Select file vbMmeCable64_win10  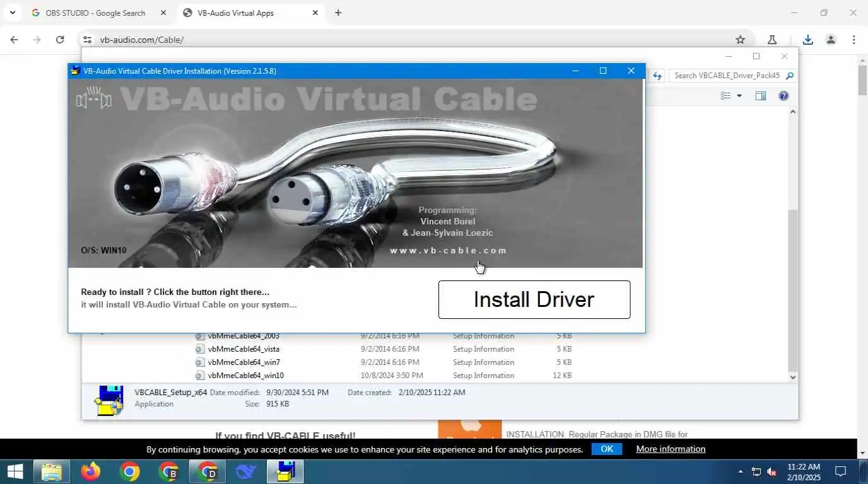click(245, 376)
